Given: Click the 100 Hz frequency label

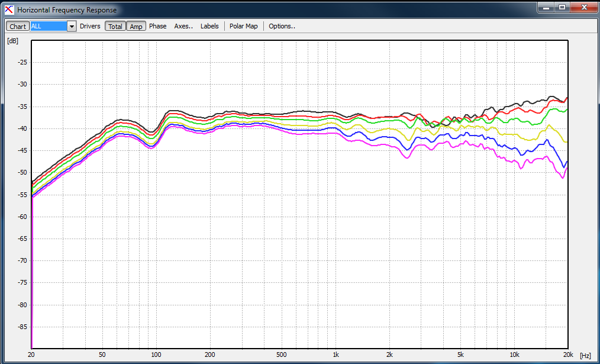Looking at the screenshot, I should click(x=156, y=355).
